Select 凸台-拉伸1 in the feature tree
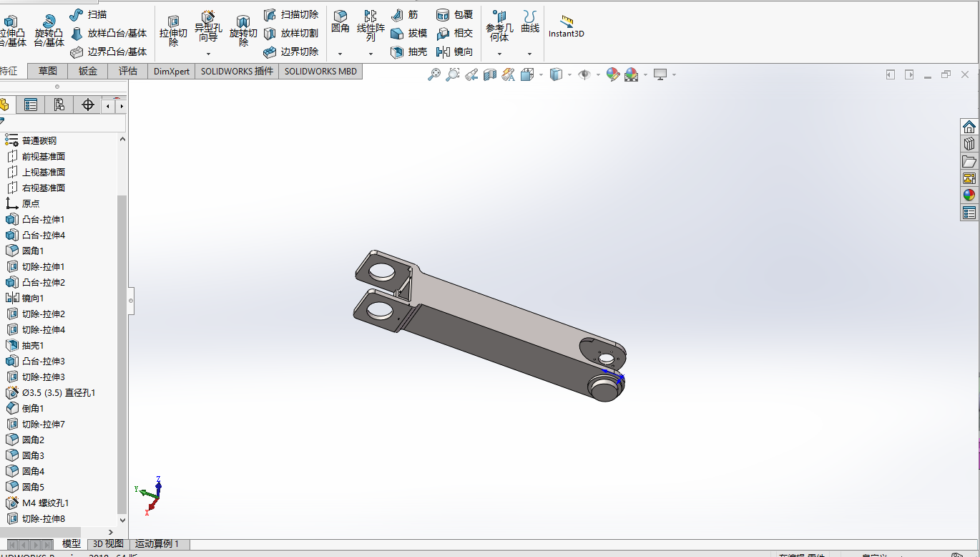 pyautogui.click(x=43, y=219)
